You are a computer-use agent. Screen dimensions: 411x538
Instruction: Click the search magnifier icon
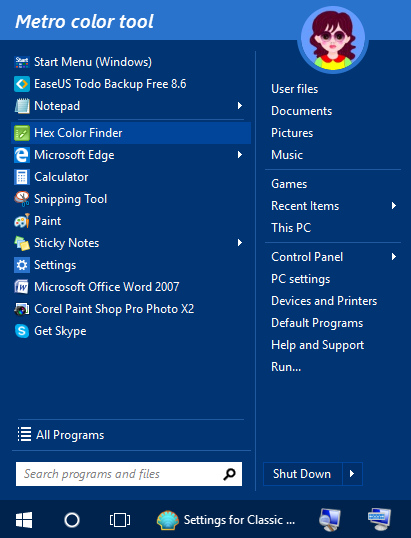click(229, 474)
